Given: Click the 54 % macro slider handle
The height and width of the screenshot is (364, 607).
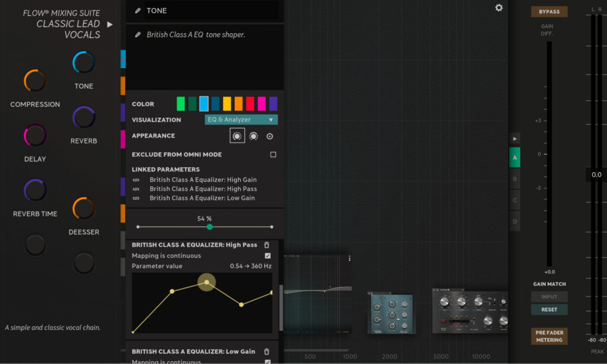Looking at the screenshot, I should coord(209,227).
